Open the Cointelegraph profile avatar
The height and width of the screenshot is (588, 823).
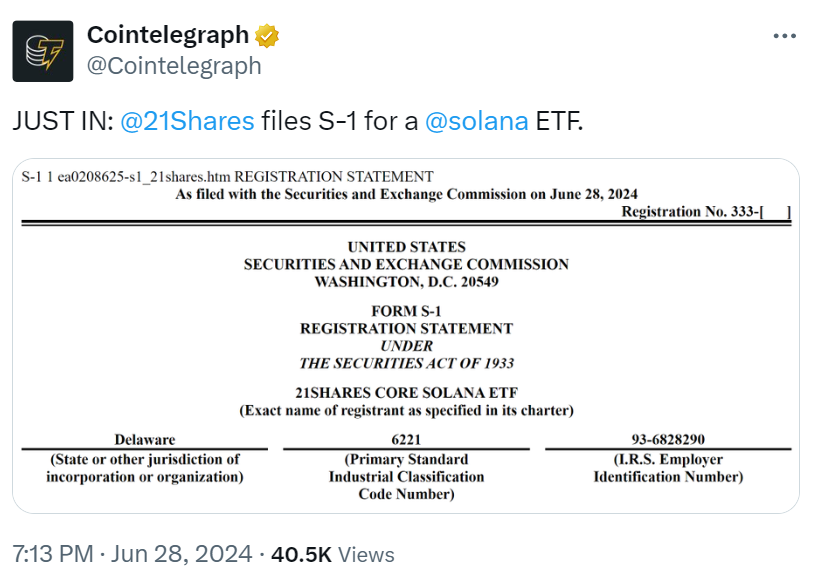43,51
